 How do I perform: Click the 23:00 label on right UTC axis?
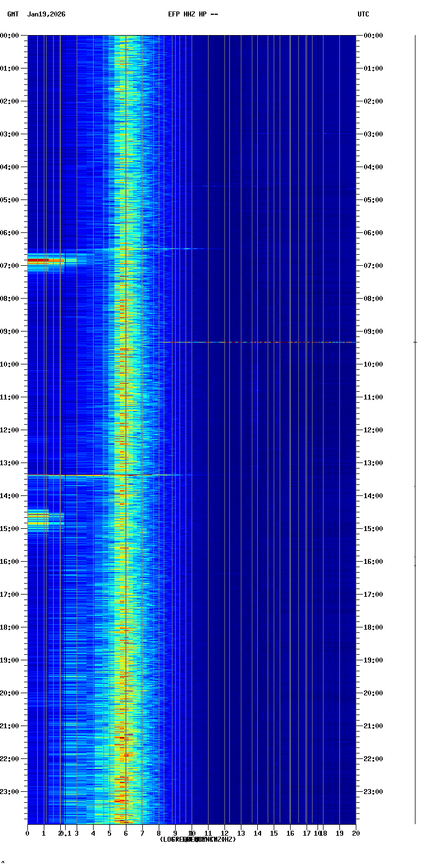pos(373,792)
